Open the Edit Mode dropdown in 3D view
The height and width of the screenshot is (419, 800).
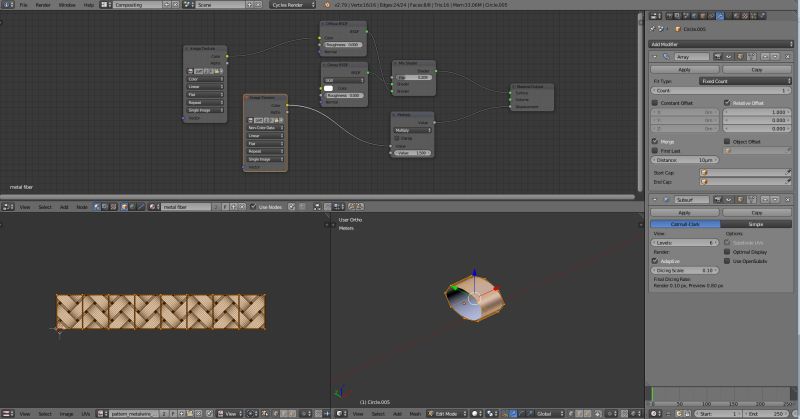tap(447, 413)
